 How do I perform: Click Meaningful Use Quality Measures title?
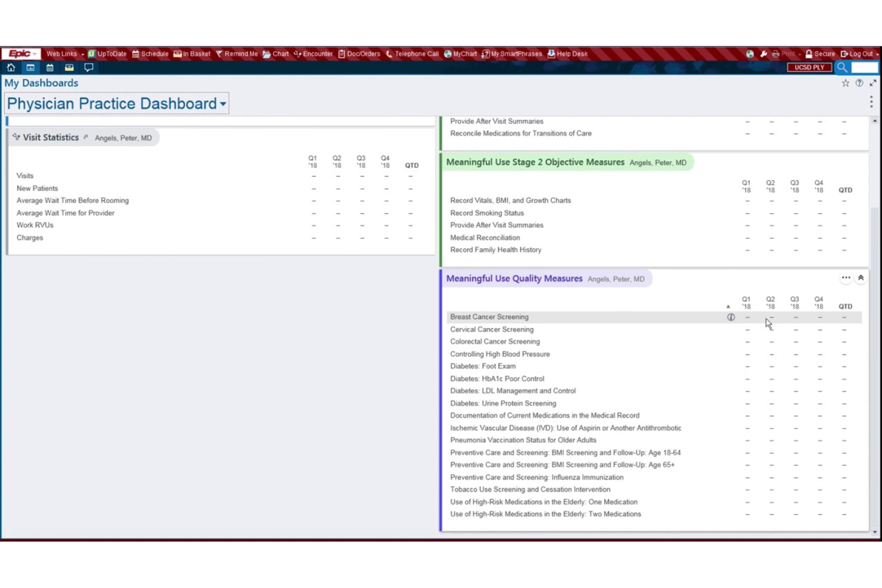tap(514, 278)
